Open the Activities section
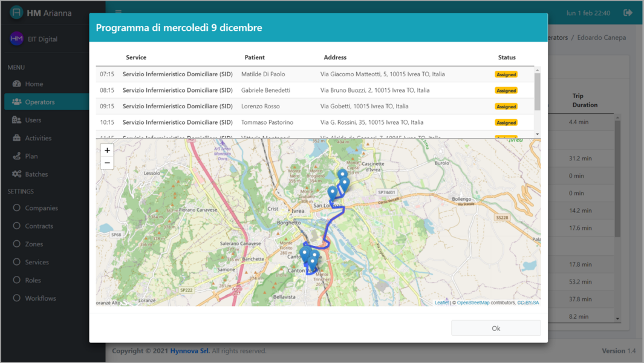644x363 pixels. pyautogui.click(x=38, y=138)
